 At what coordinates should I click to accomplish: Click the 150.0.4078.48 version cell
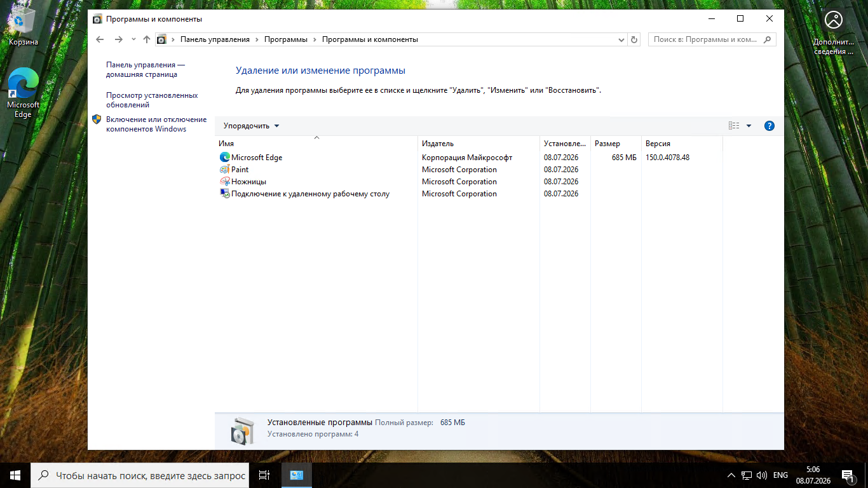tap(667, 158)
